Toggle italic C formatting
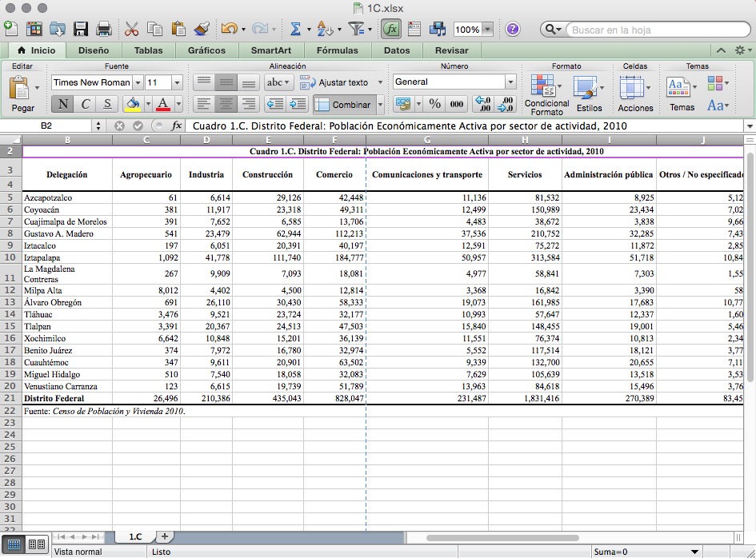This screenshot has width=756, height=558. tap(86, 104)
